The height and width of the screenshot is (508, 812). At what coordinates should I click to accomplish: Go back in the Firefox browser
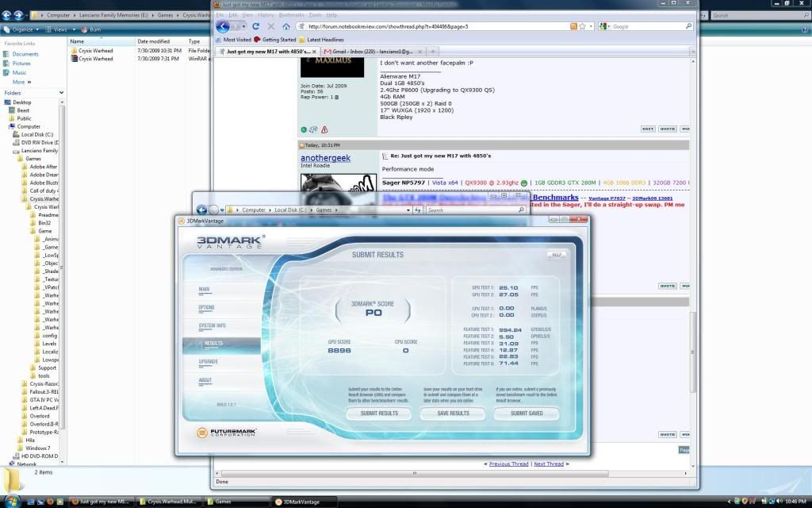[223, 26]
